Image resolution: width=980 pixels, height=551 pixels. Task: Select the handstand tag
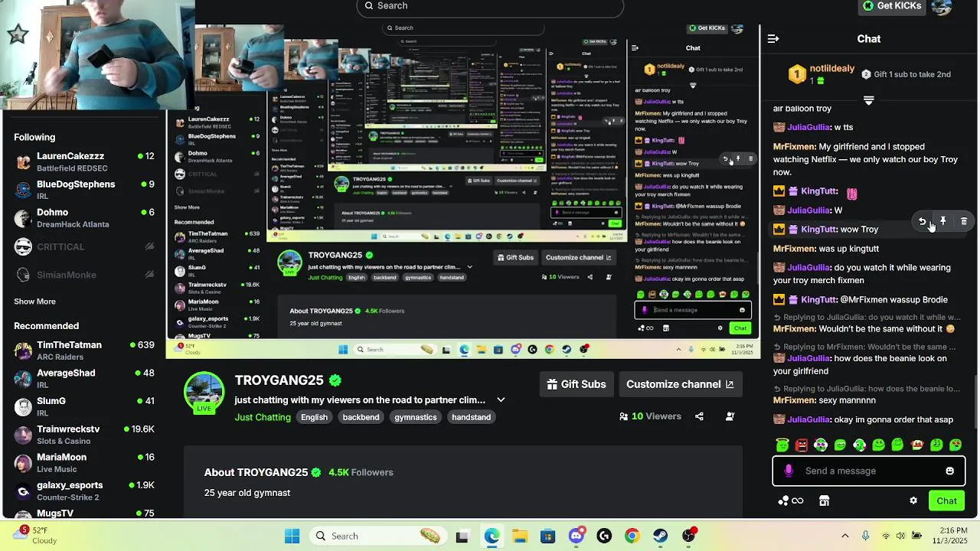471,417
